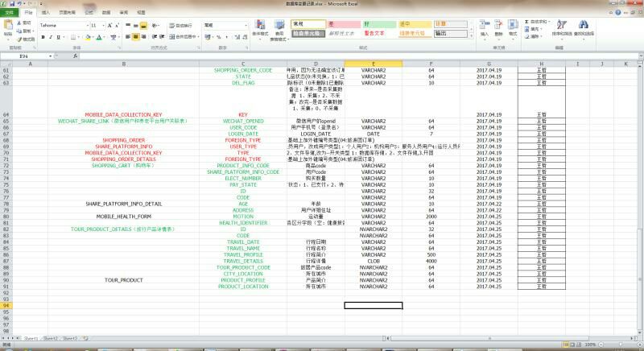644x351 pixels.
Task: Toggle wrap text (自动换行)
Action: pyautogui.click(x=182, y=26)
